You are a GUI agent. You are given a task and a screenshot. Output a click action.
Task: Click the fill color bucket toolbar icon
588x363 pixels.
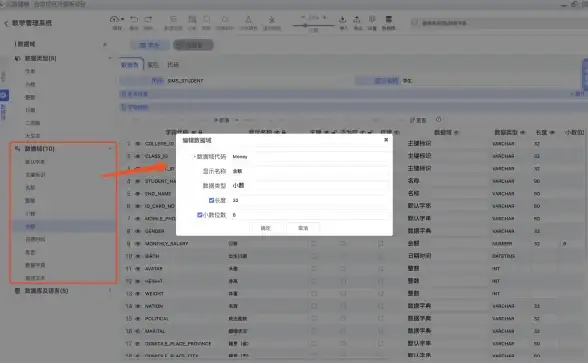tap(272, 19)
